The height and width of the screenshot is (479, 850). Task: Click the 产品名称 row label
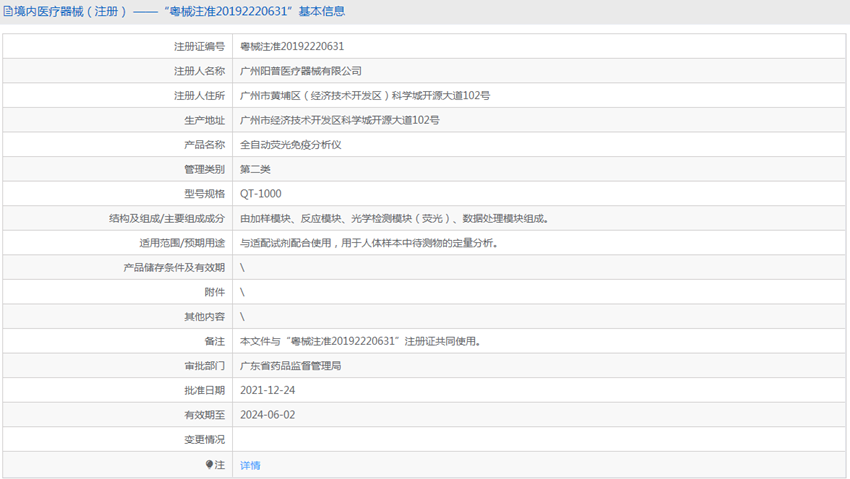pos(204,145)
